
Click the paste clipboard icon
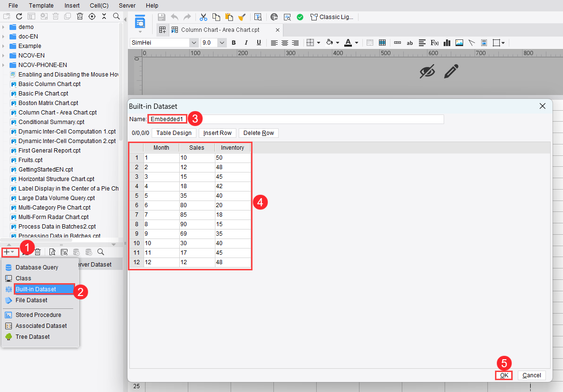coord(229,17)
